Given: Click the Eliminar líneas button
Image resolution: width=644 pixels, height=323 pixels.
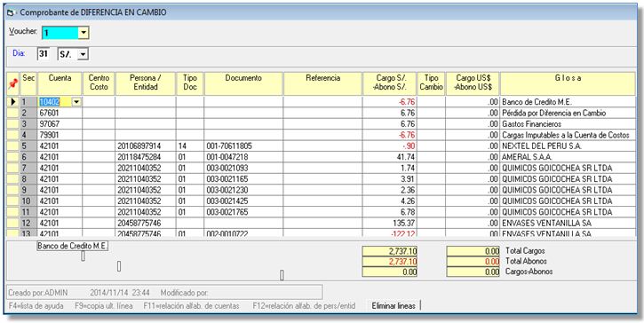Looking at the screenshot, I should (394, 306).
